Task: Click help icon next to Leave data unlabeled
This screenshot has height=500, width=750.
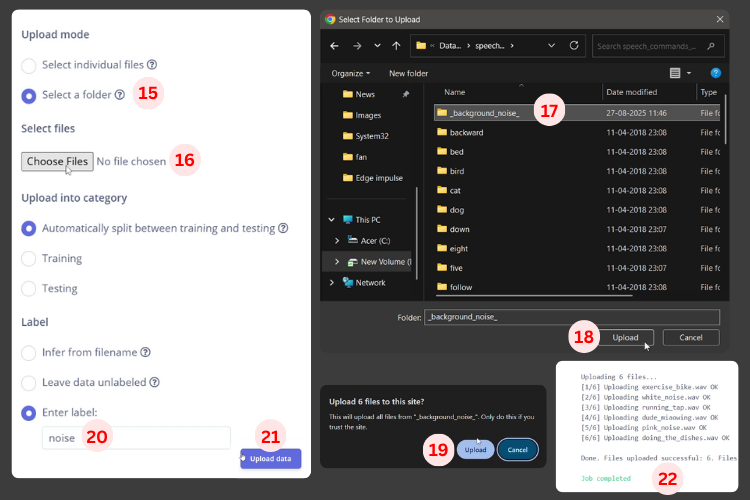Action: click(x=157, y=382)
